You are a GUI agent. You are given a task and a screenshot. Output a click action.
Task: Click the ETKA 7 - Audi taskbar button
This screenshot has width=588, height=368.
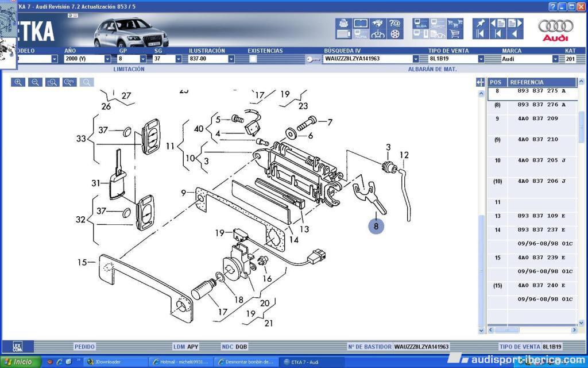click(312, 362)
